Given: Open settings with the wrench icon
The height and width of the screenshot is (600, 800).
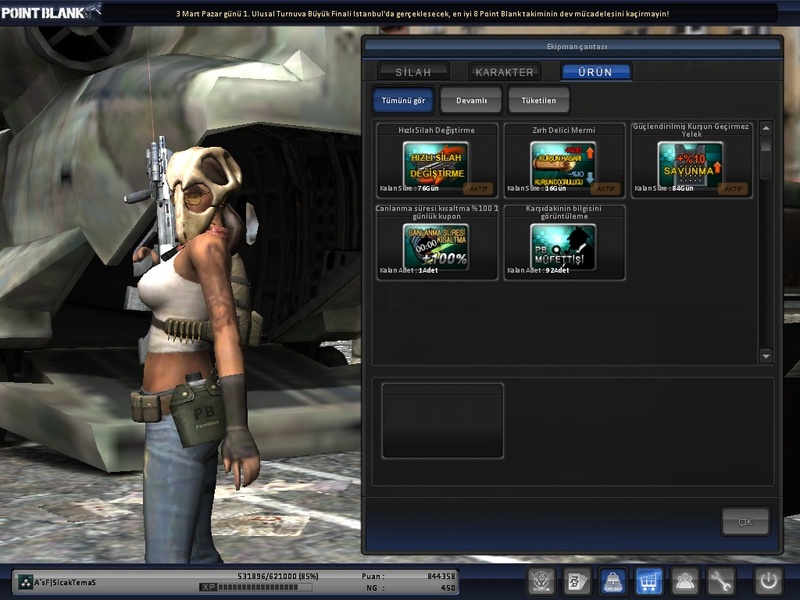Looking at the screenshot, I should [x=720, y=581].
